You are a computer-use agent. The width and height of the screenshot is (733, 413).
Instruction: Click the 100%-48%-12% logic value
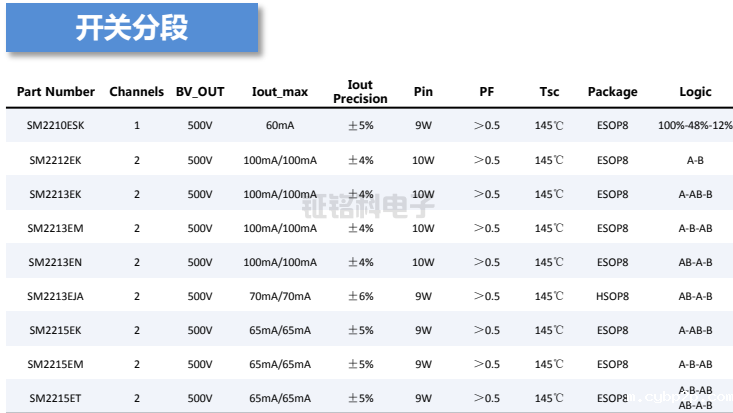(x=695, y=126)
